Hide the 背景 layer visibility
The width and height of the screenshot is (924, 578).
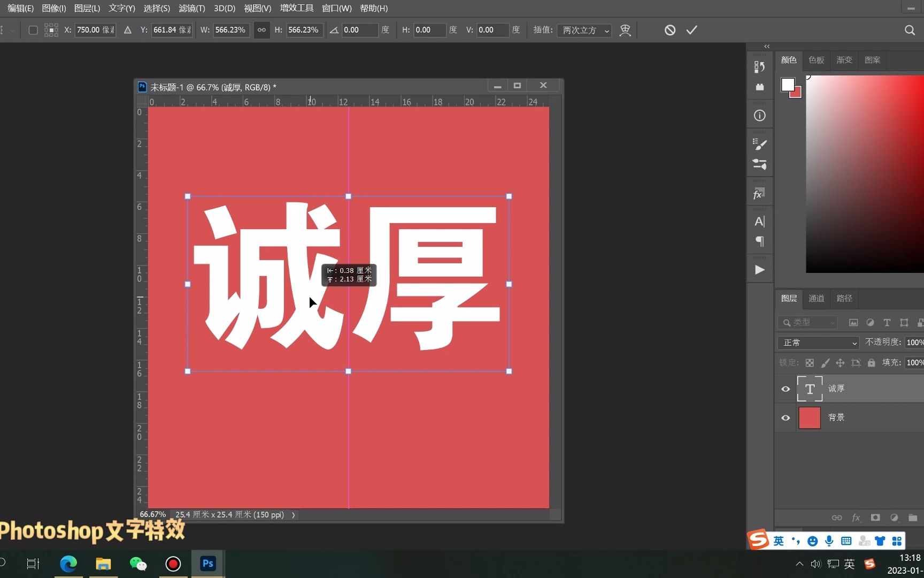tap(785, 418)
